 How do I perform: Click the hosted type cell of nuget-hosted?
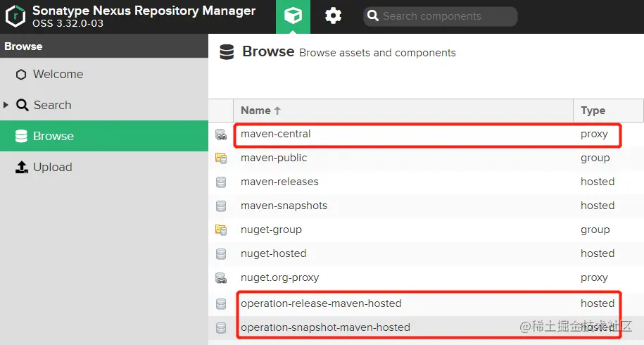coord(598,253)
